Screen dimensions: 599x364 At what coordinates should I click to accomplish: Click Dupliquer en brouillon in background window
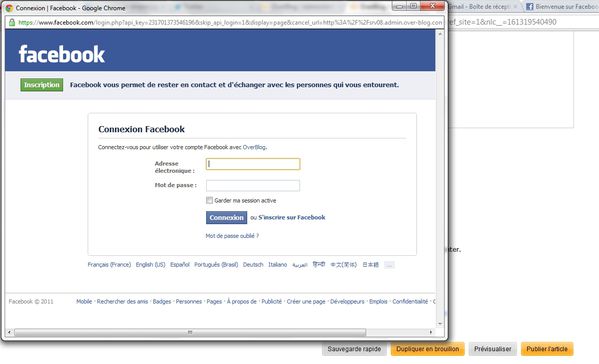427,349
